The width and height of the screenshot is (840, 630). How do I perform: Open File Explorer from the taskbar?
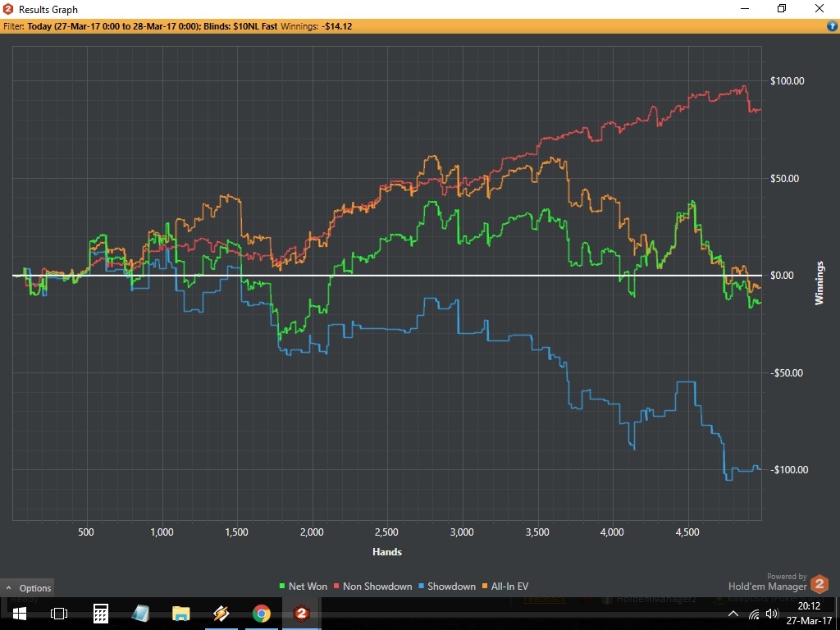coord(180,614)
